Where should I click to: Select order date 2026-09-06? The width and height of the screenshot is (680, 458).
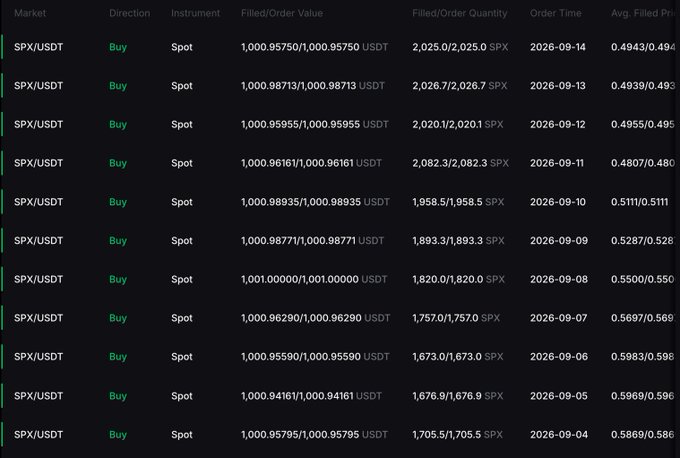click(x=559, y=356)
